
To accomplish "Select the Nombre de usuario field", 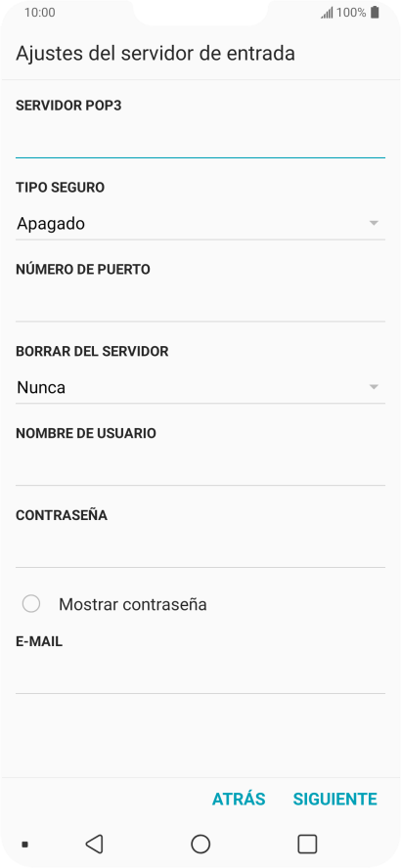I will [x=200, y=468].
